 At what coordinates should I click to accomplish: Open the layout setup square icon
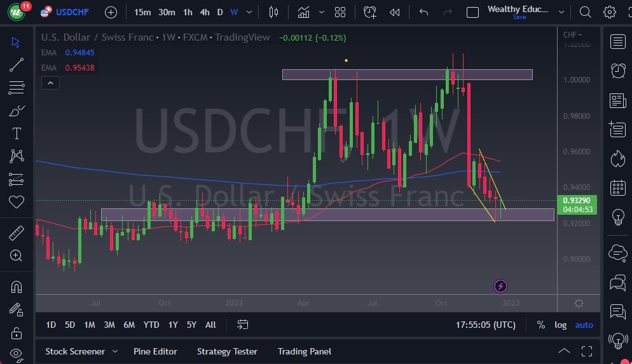click(472, 13)
